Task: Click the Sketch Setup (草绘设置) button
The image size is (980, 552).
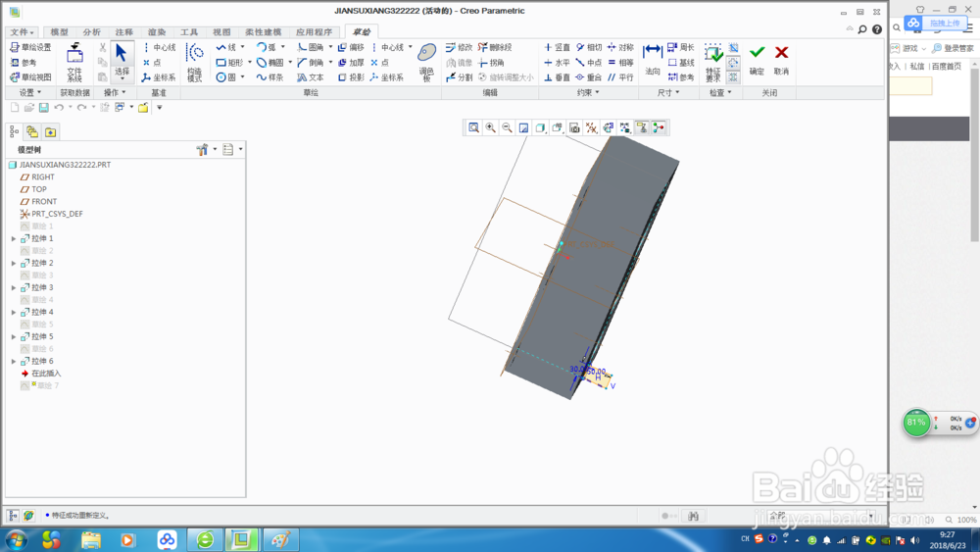Action: [x=30, y=47]
